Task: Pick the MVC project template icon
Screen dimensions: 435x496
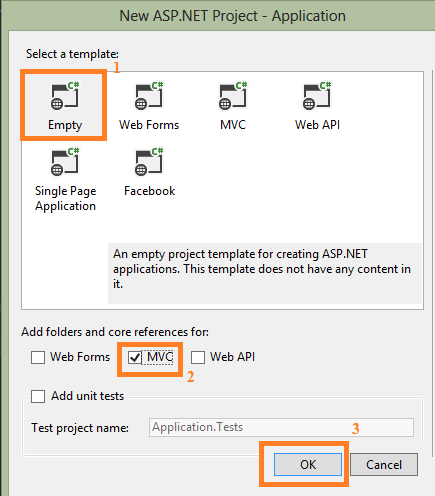Action: tap(233, 95)
